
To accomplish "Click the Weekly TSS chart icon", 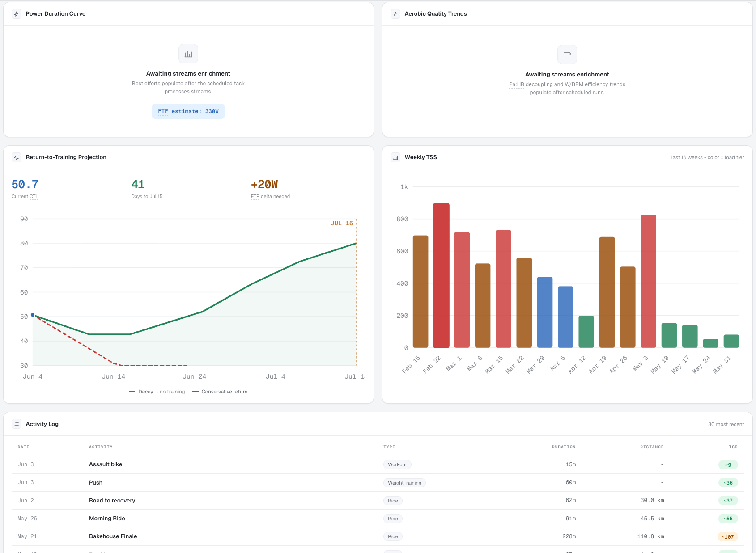I will [x=395, y=157].
